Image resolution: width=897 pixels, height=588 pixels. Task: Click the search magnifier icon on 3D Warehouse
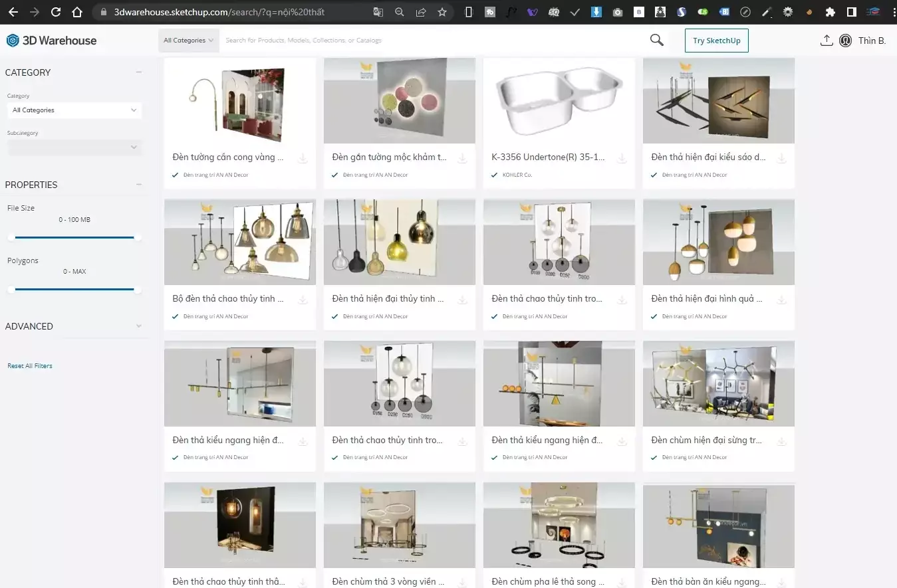[x=656, y=40]
